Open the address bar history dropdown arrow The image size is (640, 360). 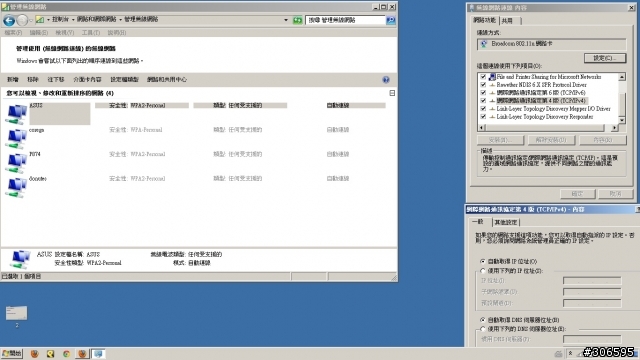286,20
